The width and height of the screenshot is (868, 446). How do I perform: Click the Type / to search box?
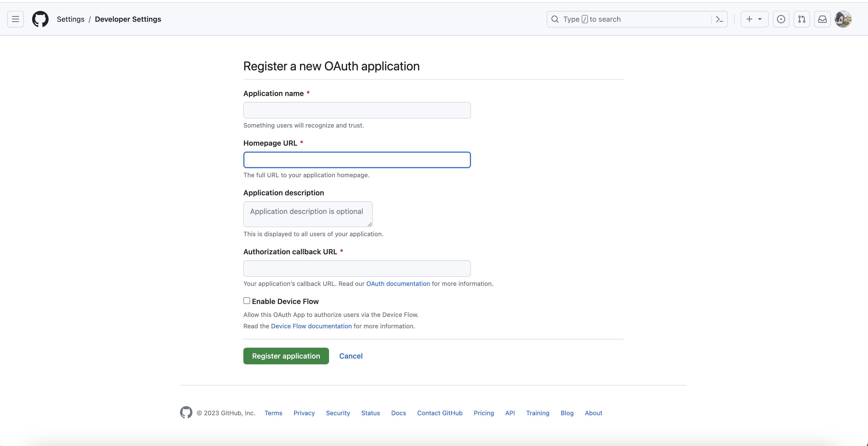(x=630, y=19)
